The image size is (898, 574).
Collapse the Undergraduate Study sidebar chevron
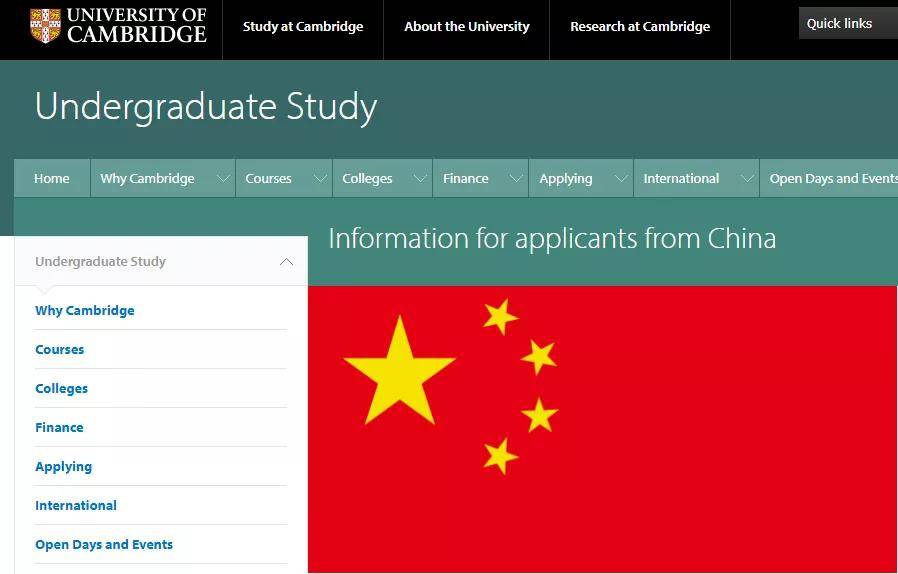286,262
